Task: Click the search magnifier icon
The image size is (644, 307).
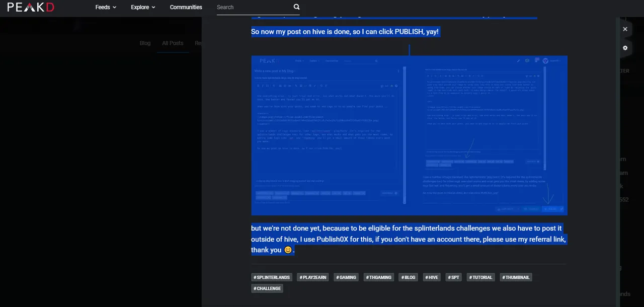Action: [296, 7]
